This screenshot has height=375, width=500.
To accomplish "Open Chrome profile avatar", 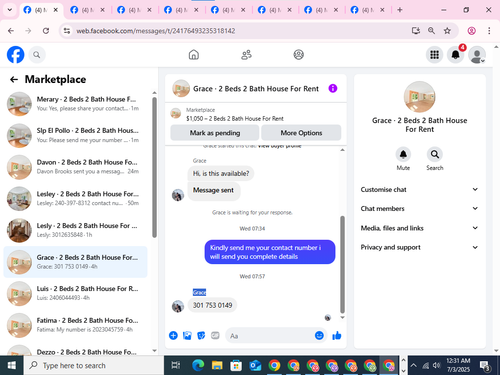I will [x=471, y=31].
